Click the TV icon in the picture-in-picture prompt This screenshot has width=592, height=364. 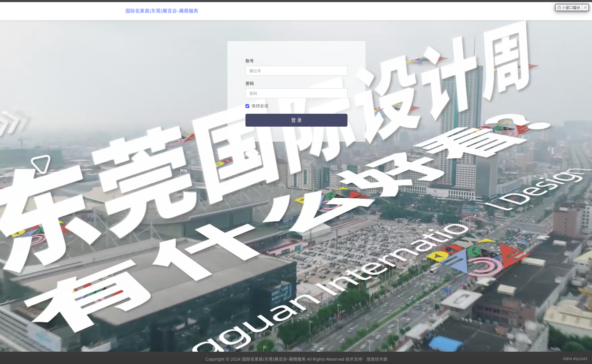click(559, 8)
